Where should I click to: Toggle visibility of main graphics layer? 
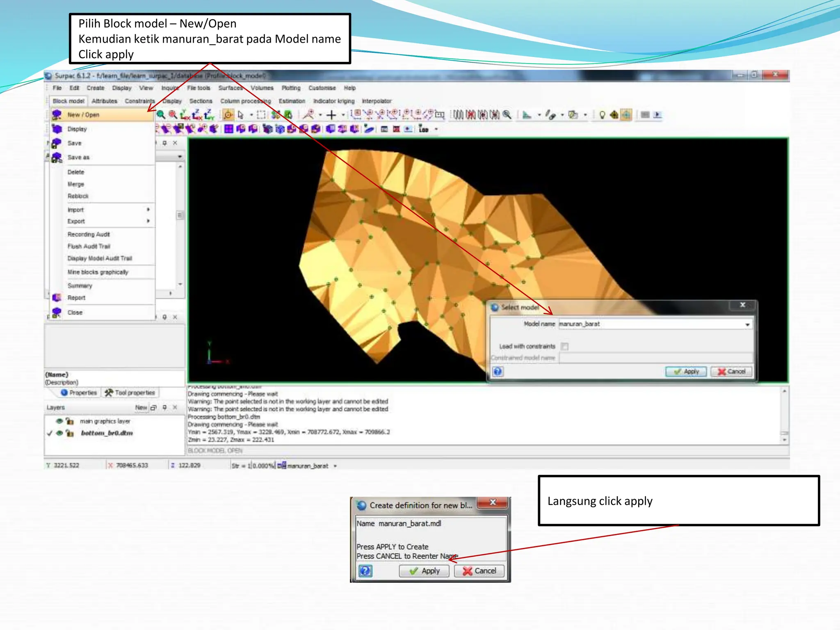click(59, 421)
